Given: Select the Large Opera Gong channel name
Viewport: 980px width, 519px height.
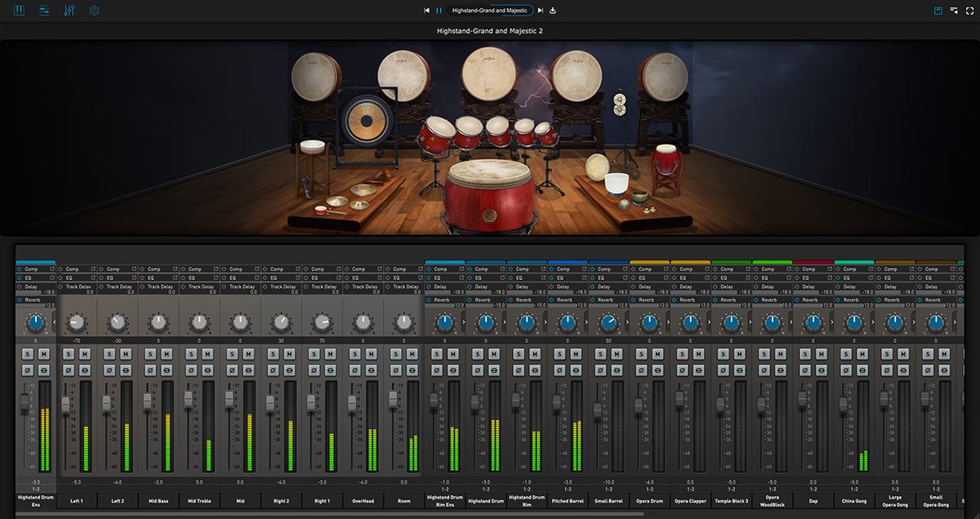Looking at the screenshot, I should point(894,500).
